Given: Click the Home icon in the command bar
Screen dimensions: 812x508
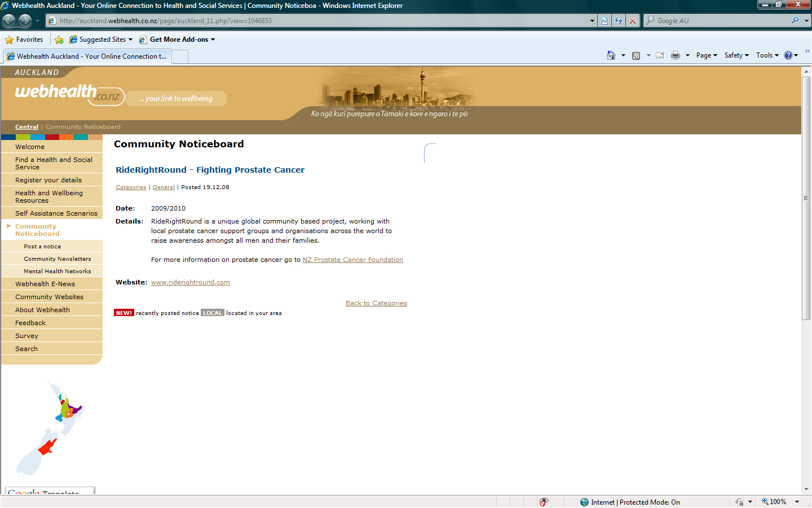Looking at the screenshot, I should (611, 55).
